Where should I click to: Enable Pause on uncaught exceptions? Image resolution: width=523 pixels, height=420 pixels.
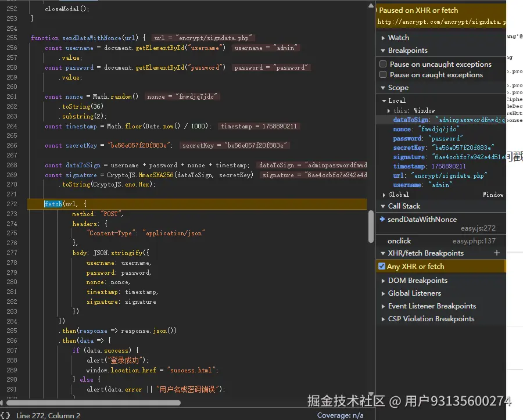(x=383, y=64)
